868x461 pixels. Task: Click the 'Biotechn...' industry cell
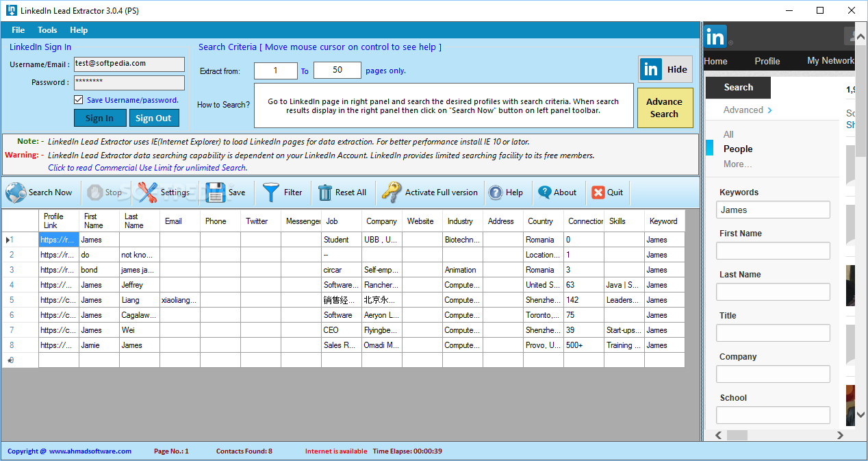coord(463,240)
